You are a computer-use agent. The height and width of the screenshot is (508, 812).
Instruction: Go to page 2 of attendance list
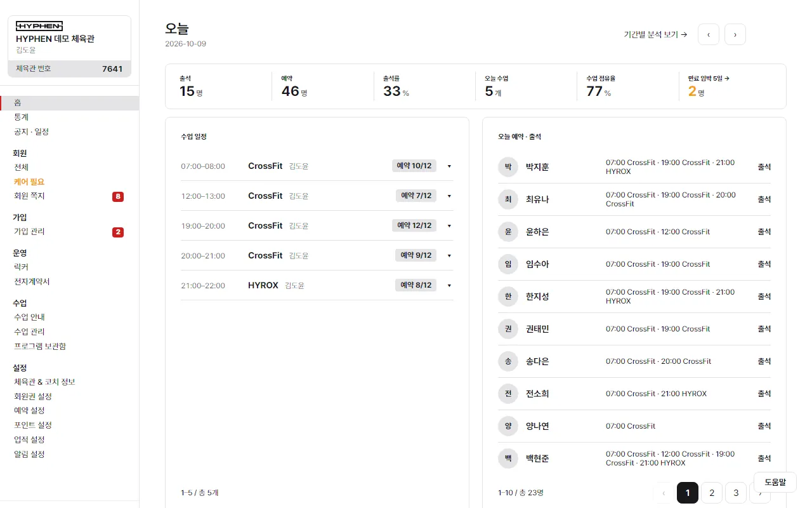click(x=712, y=493)
